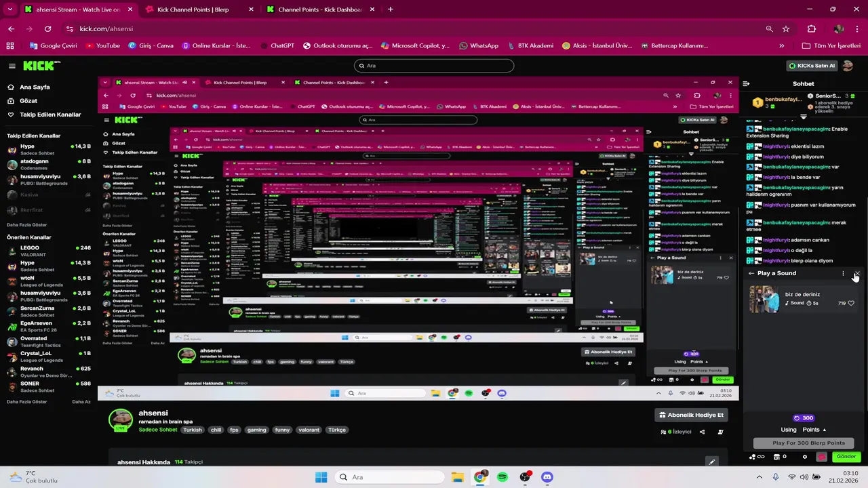Open the taskbar weather widget

click(34, 477)
